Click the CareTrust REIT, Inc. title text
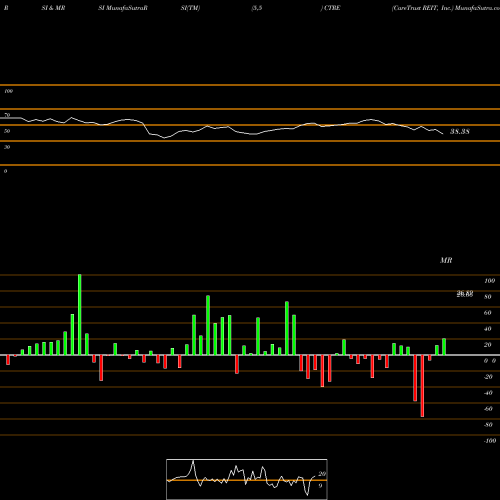 423,8
